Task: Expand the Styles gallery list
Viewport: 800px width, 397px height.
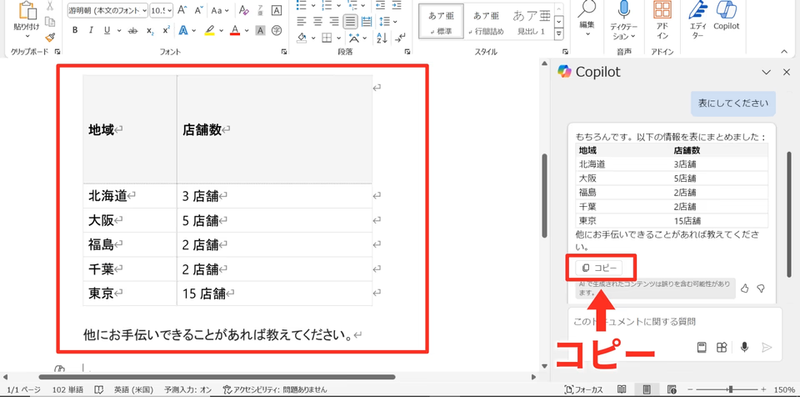Action: click(559, 34)
